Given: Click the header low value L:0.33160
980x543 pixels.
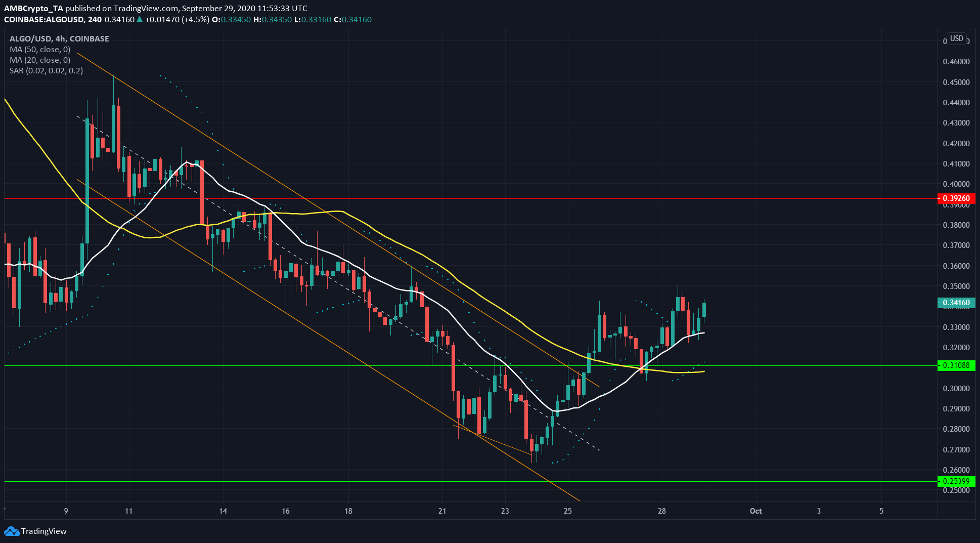Looking at the screenshot, I should [x=313, y=20].
